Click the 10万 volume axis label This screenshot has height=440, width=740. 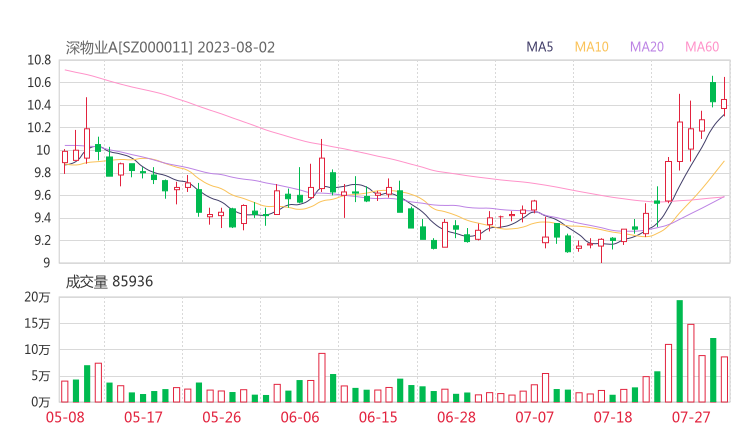(37, 350)
